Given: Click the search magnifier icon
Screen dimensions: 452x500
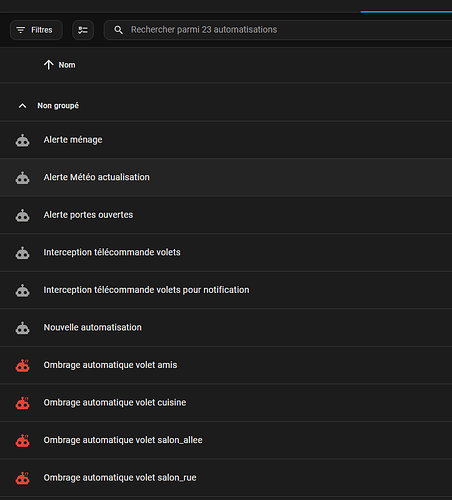Looking at the screenshot, I should [x=118, y=30].
